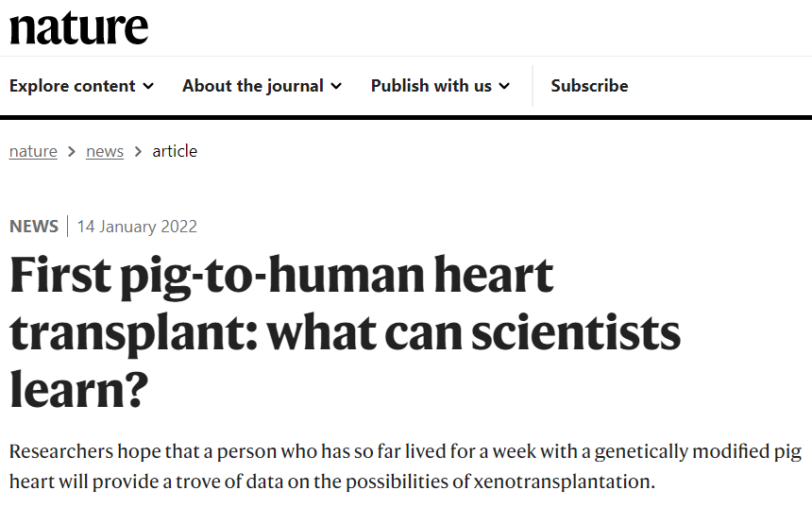Click the breadcrumb arrow after nature
812x507 pixels.
pyautogui.click(x=72, y=152)
